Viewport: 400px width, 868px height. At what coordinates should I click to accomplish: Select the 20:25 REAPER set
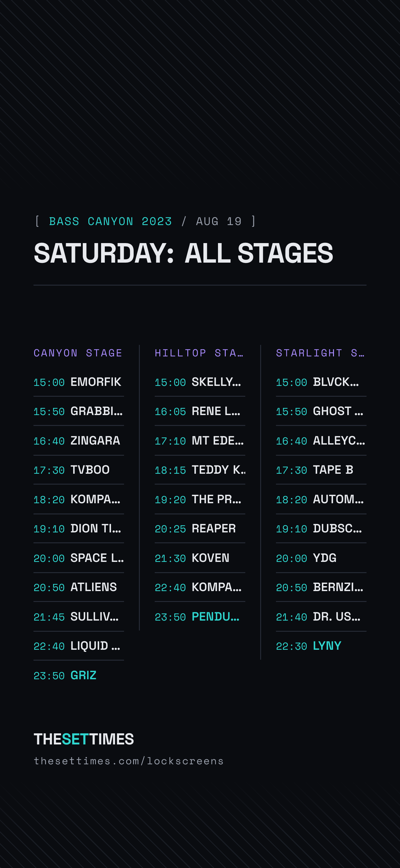200,528
